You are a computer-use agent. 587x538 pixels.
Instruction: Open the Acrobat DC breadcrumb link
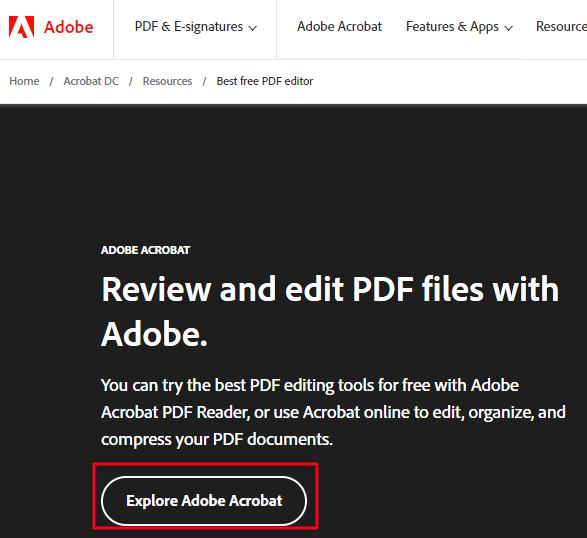(x=91, y=81)
